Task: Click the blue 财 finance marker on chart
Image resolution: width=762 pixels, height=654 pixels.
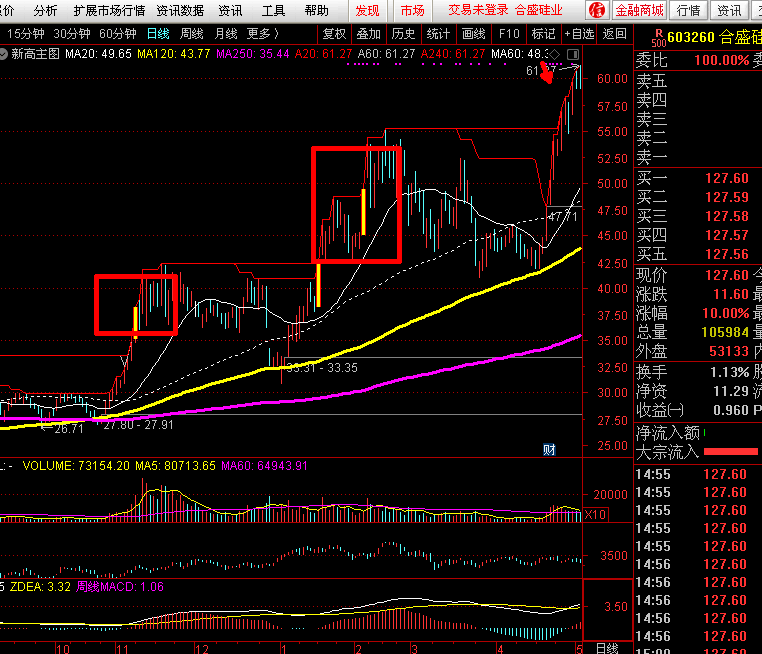Action: pos(548,450)
